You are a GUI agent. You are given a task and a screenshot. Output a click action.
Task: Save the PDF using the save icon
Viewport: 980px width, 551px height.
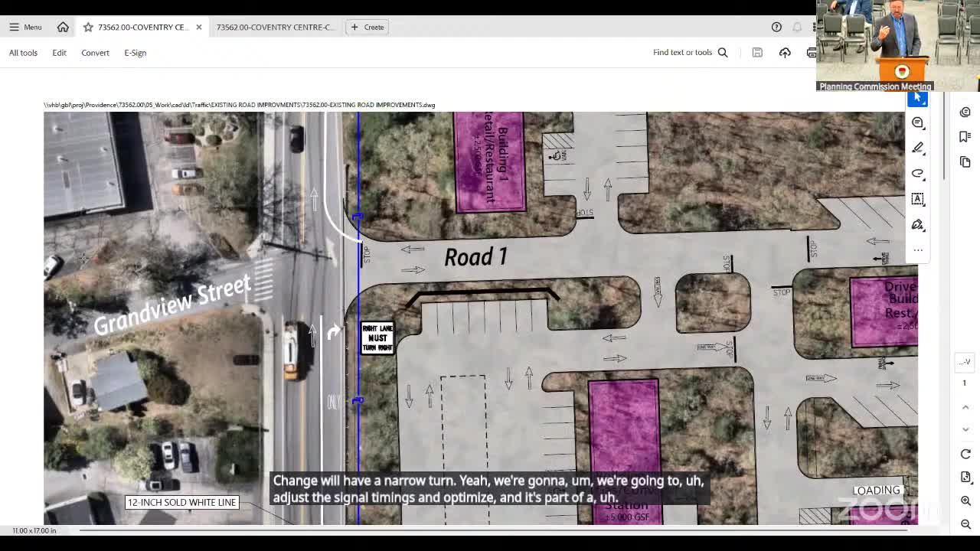point(757,52)
